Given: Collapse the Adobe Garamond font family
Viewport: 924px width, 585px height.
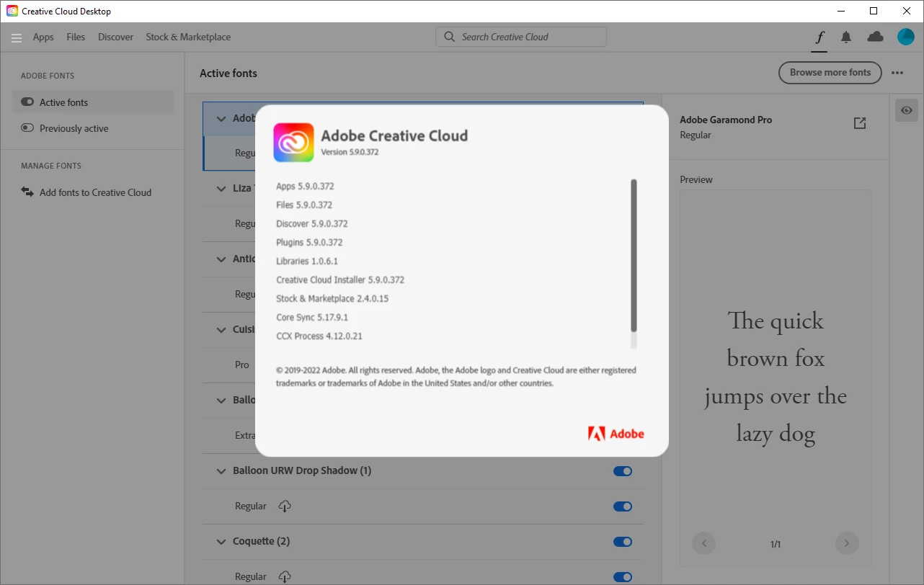Looking at the screenshot, I should (x=221, y=118).
